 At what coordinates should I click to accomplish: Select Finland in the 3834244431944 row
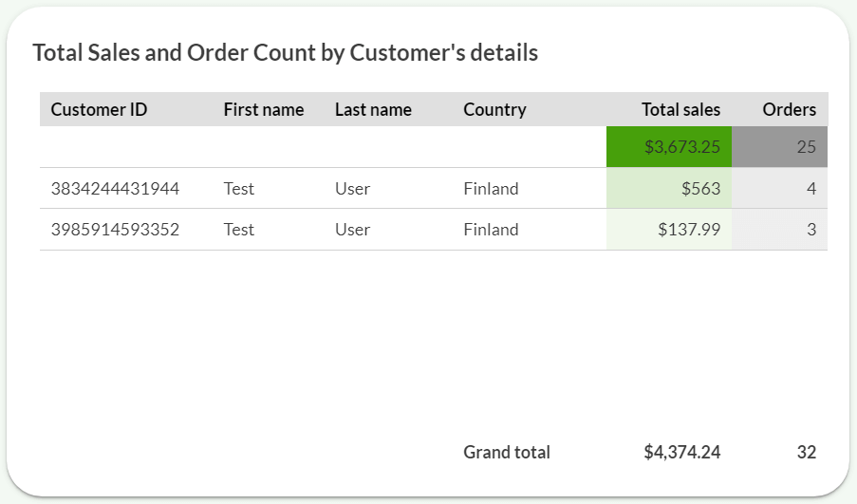[x=491, y=188]
